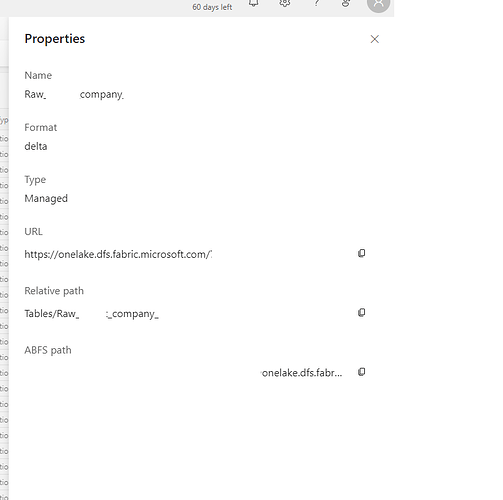Screen dimensions: 503x500
Task: Click the 60 days left trial indicator
Action: 212,7
